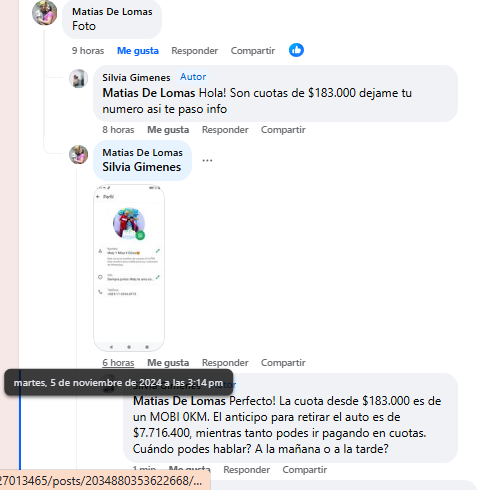Open Matias De Lomas mention in MOBI reply
The width and height of the screenshot is (480, 490).
tap(179, 401)
